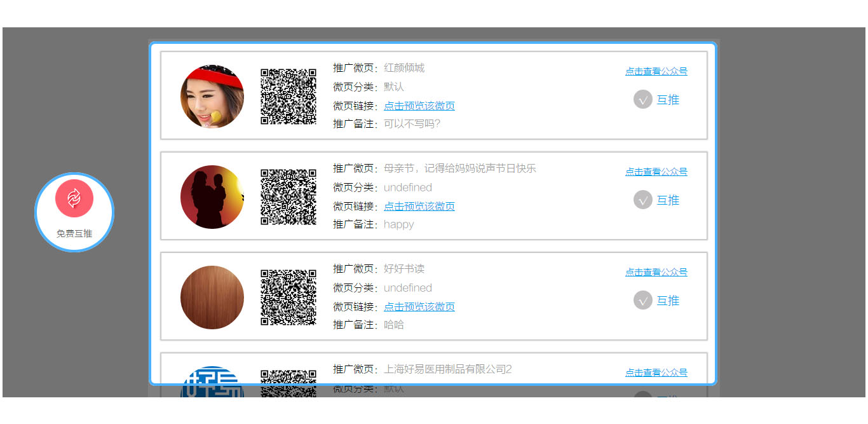The width and height of the screenshot is (868, 424).
Task: Click the red 免费互推 refresh icon
Action: [x=74, y=198]
